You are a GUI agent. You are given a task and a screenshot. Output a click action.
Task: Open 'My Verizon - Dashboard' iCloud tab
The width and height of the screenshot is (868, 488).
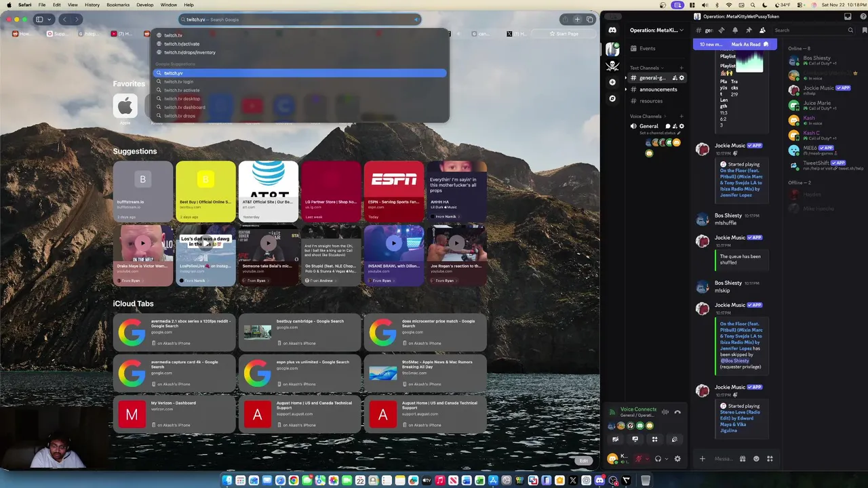pyautogui.click(x=174, y=414)
